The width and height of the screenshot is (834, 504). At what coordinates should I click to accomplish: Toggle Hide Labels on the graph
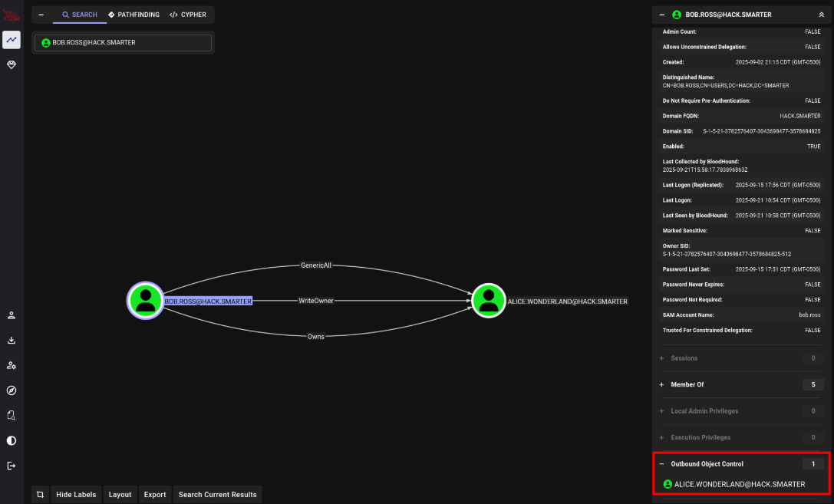(x=76, y=495)
